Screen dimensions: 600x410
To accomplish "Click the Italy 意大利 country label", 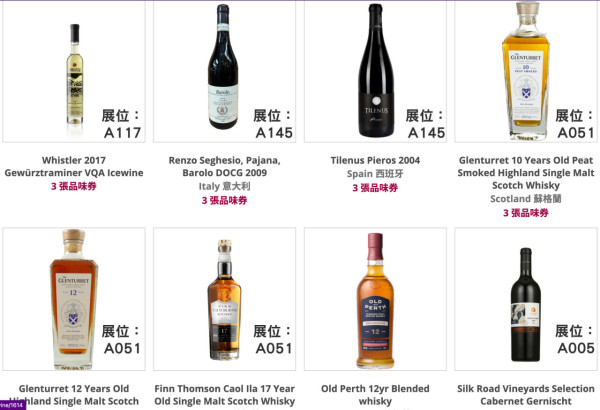I will point(225,186).
